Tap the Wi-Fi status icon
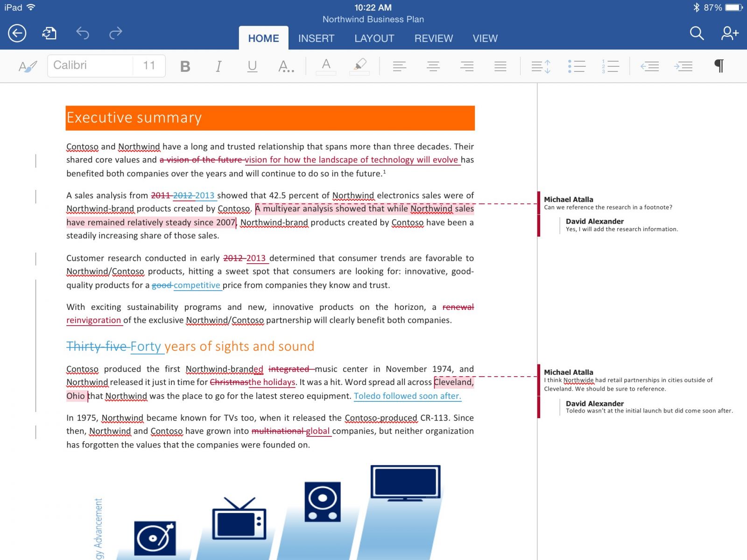The image size is (747, 560). click(x=31, y=7)
